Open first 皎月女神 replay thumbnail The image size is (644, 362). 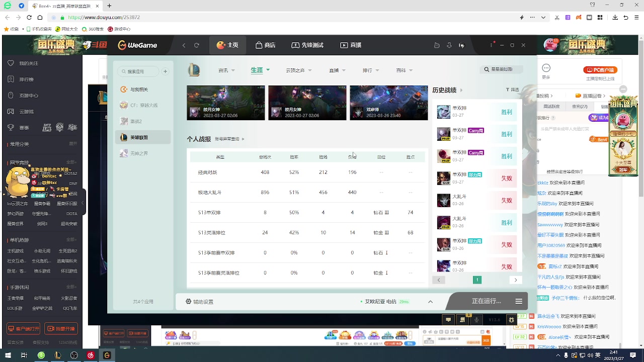[x=225, y=103]
